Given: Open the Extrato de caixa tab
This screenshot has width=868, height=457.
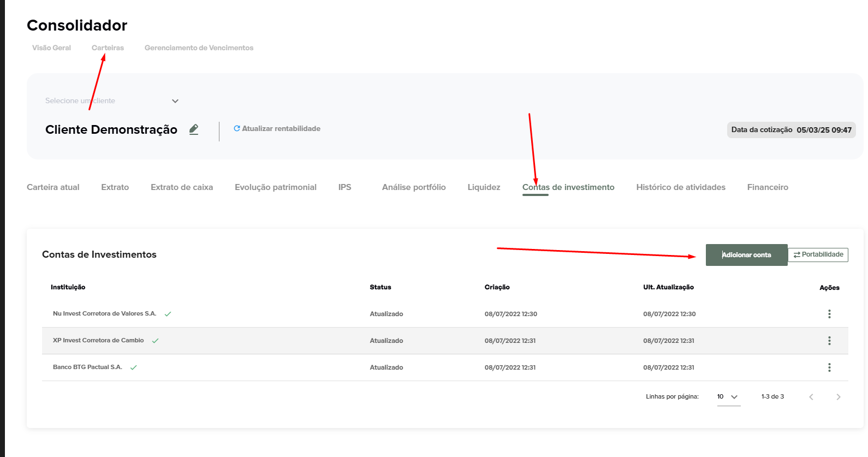Looking at the screenshot, I should [x=182, y=187].
